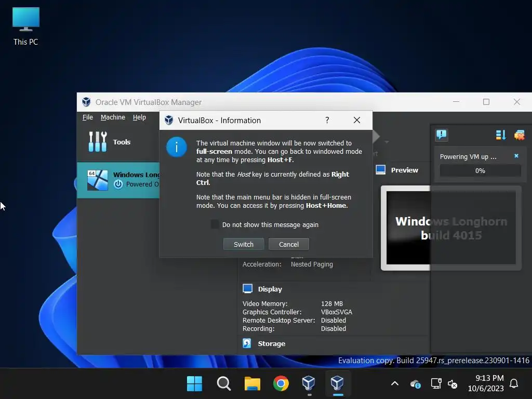Click the VirtualBox logo in the Information dialog title
This screenshot has width=532, height=399.
pos(169,120)
